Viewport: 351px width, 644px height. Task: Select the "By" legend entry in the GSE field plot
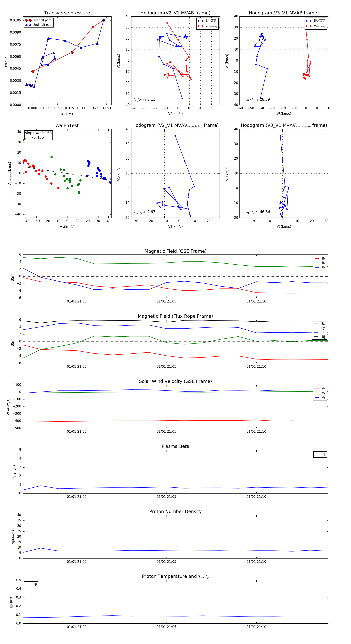click(x=320, y=263)
